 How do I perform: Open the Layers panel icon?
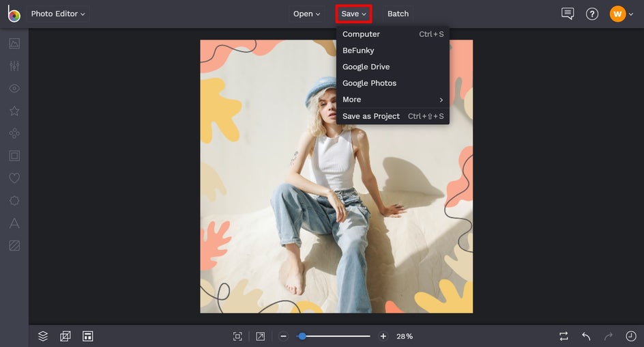(x=43, y=336)
